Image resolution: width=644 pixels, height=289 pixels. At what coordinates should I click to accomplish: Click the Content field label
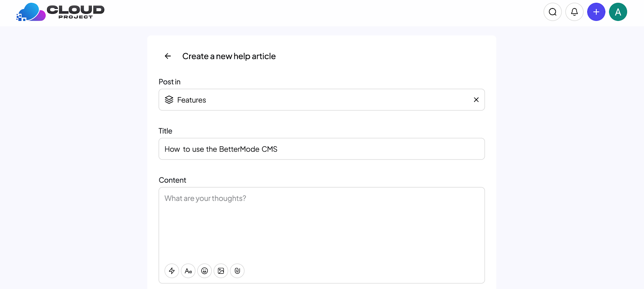click(x=172, y=180)
